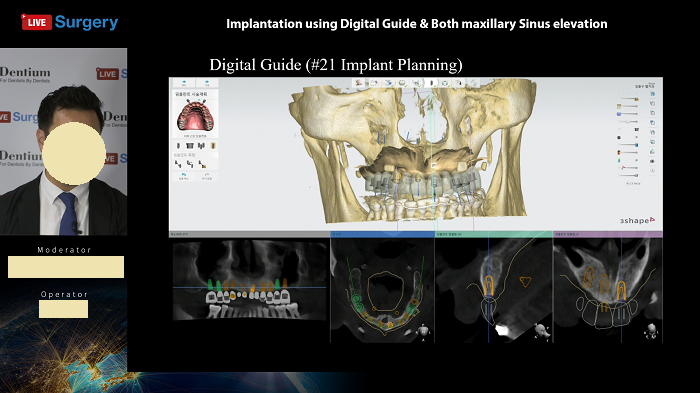The height and width of the screenshot is (393, 700).
Task: Select the highlighted implant planning workflow step
Action: pos(431,83)
